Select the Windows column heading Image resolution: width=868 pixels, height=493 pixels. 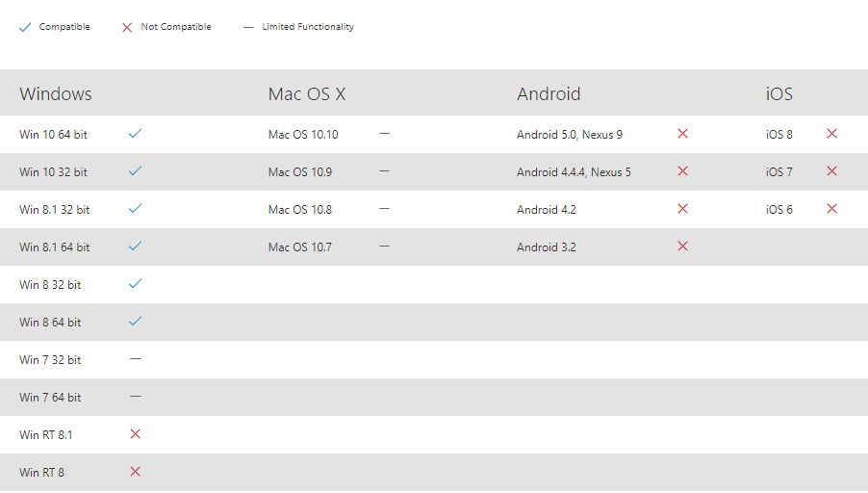click(56, 93)
